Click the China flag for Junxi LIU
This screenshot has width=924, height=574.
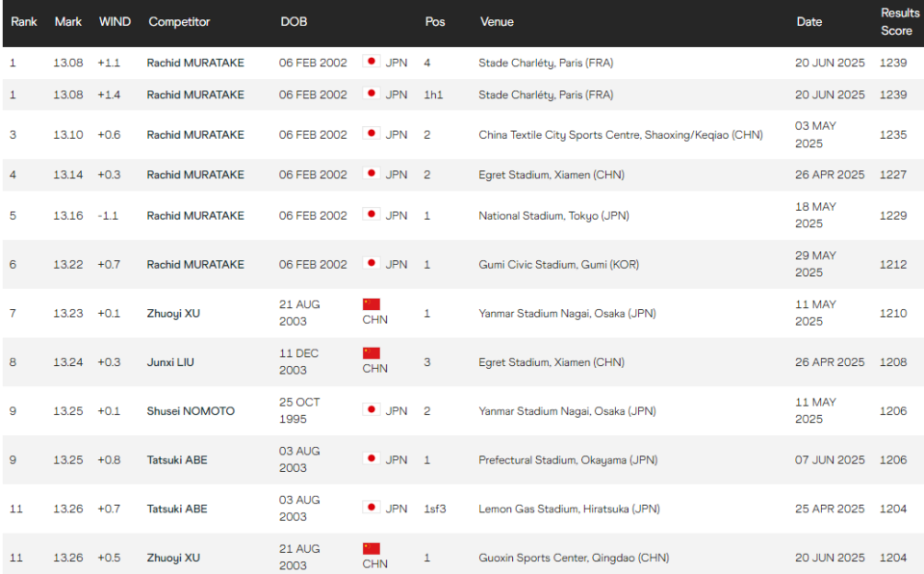372,353
